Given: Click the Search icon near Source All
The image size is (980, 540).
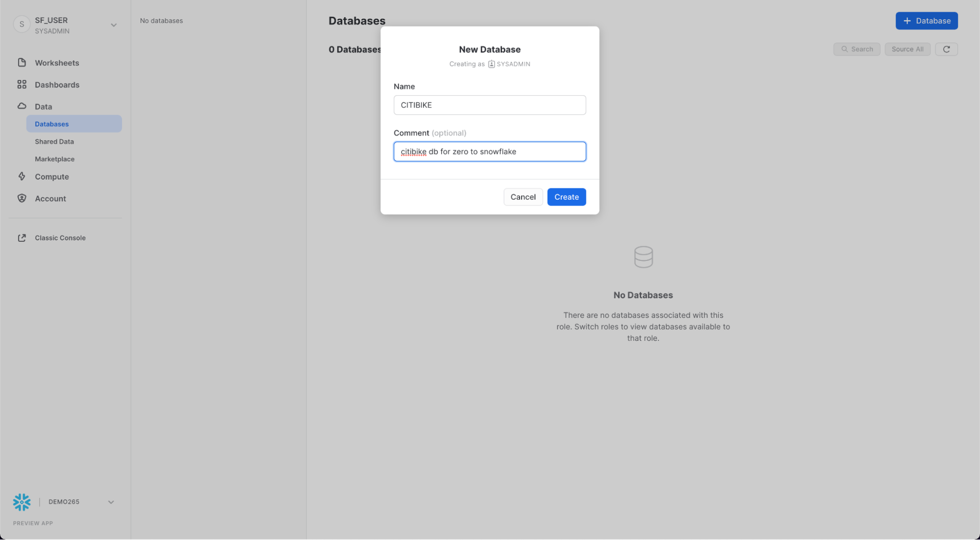Looking at the screenshot, I should [844, 49].
